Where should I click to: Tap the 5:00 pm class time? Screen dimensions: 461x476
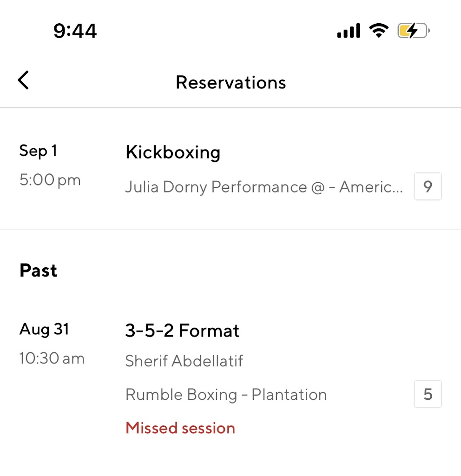click(x=50, y=180)
